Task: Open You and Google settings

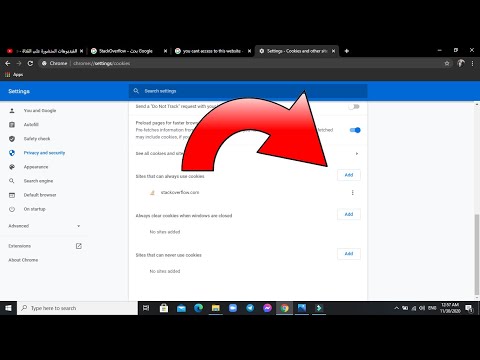Action: [x=40, y=110]
